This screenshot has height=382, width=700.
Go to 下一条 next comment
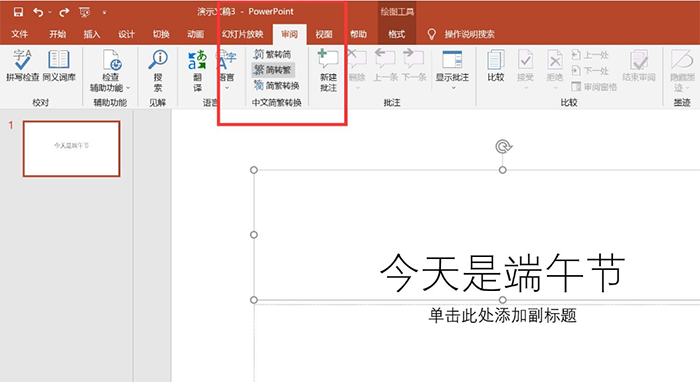(x=414, y=65)
